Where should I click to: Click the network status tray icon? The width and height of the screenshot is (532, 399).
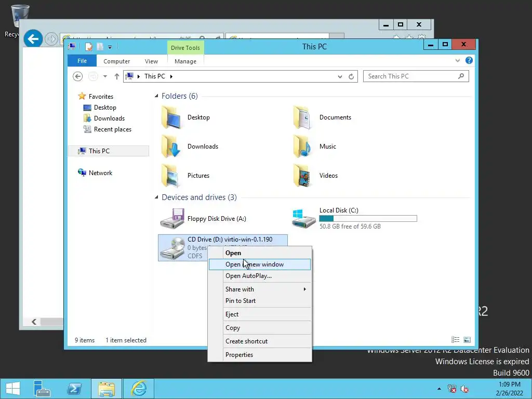(452, 389)
